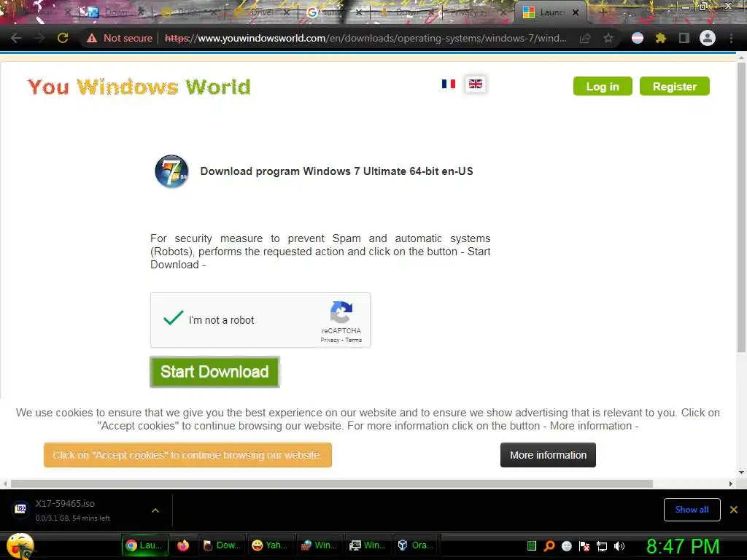Open the reCAPTCHA Terms link
This screenshot has height=560, width=747.
pos(354,340)
